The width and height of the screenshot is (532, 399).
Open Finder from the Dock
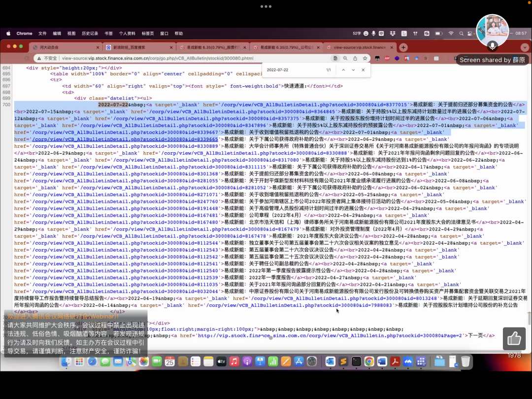(x=66, y=362)
